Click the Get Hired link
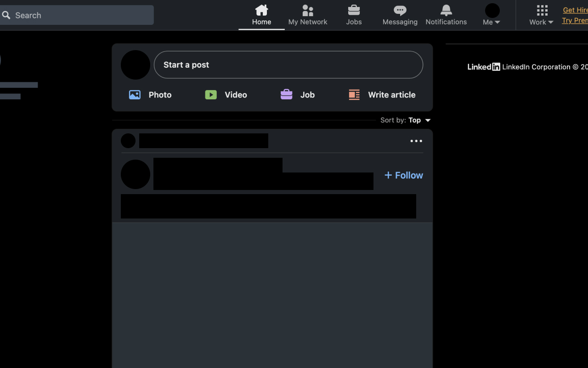Viewport: 588px width, 368px height. click(x=575, y=10)
